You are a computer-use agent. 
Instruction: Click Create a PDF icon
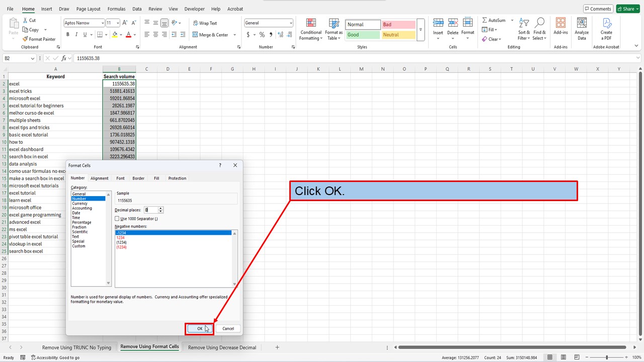[x=606, y=29]
